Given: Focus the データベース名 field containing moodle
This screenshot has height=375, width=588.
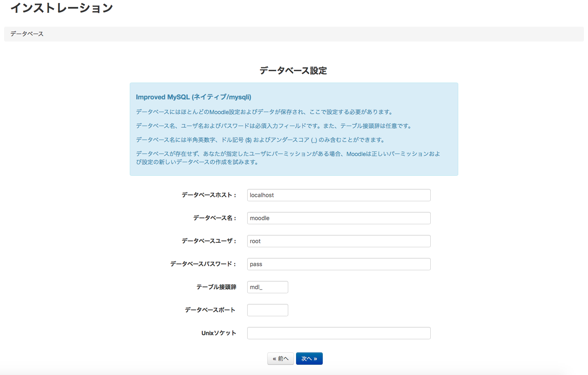Looking at the screenshot, I should pos(338,218).
